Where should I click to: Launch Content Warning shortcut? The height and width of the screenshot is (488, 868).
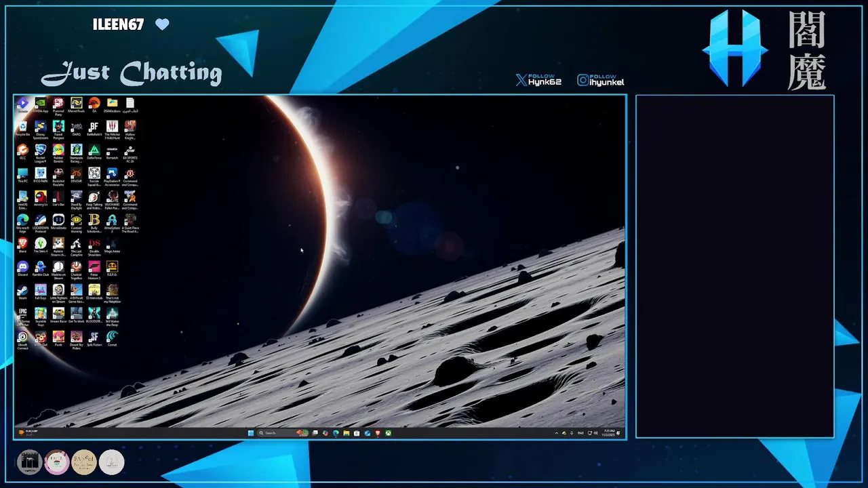(76, 224)
